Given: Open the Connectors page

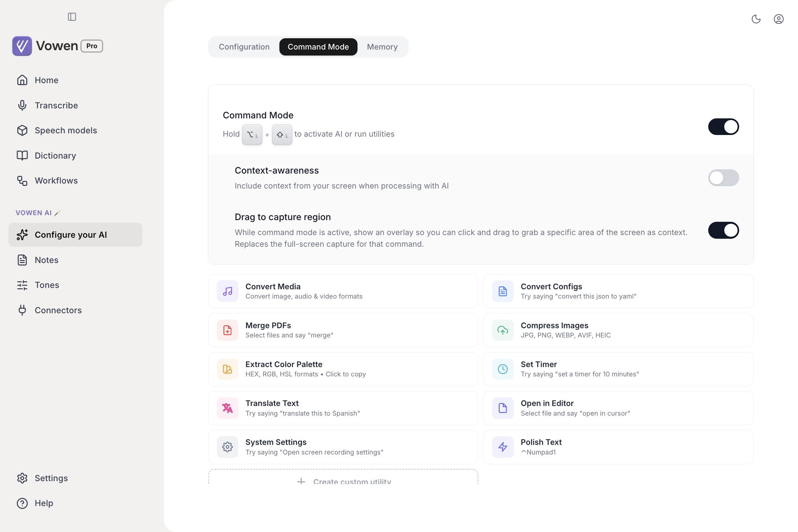Looking at the screenshot, I should [x=75, y=310].
